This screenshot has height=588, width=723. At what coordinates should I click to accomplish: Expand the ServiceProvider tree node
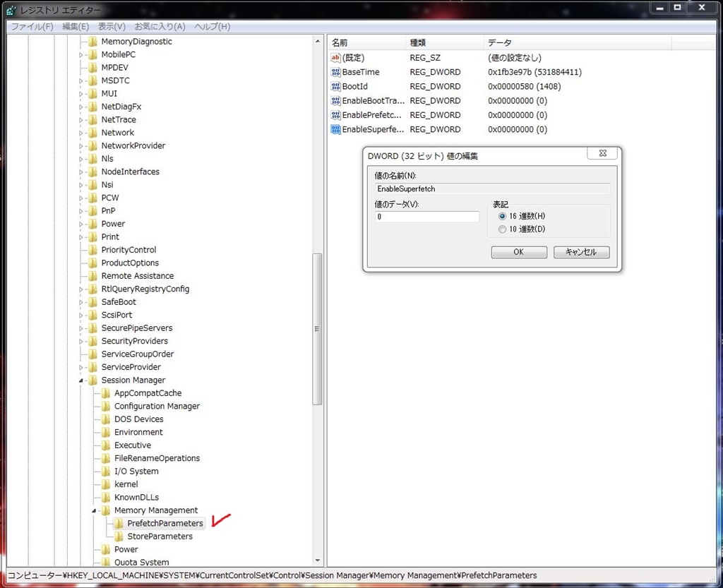point(81,367)
